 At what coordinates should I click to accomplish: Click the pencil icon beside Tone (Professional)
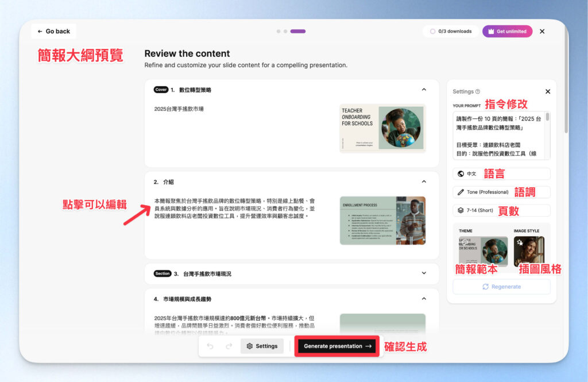[461, 192]
